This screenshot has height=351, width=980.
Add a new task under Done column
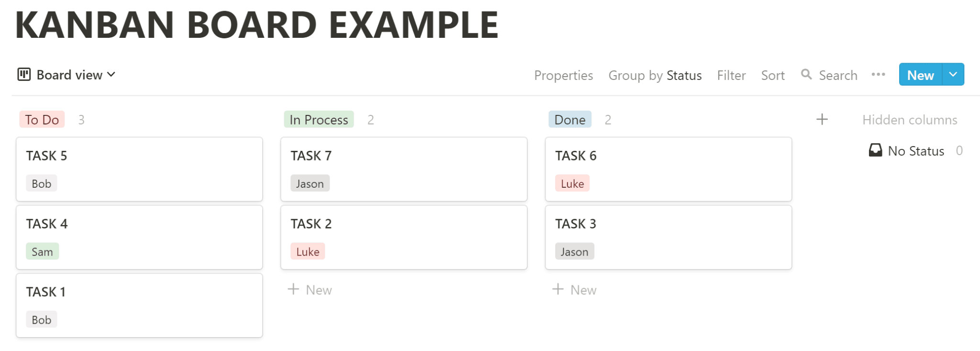(575, 289)
